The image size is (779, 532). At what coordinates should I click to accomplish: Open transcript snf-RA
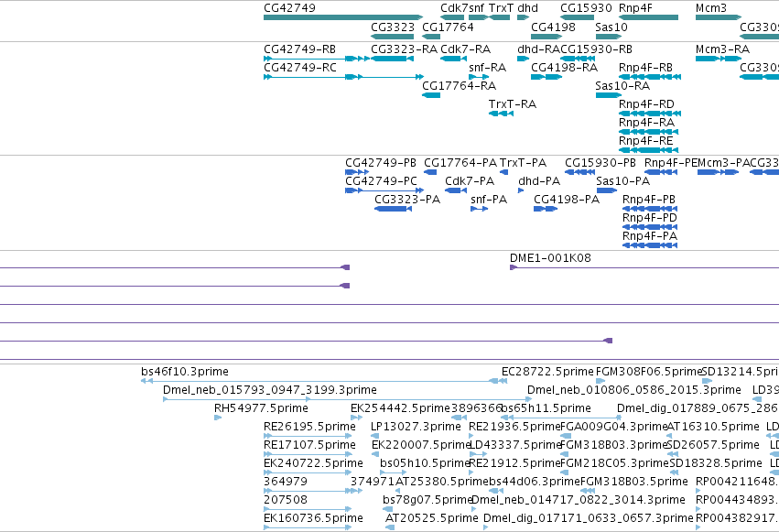coord(487,68)
